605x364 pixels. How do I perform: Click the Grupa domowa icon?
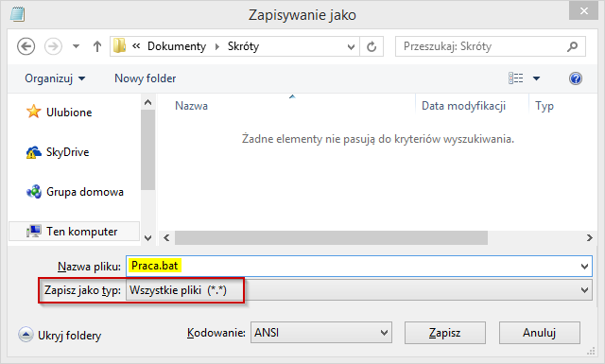coord(34,192)
